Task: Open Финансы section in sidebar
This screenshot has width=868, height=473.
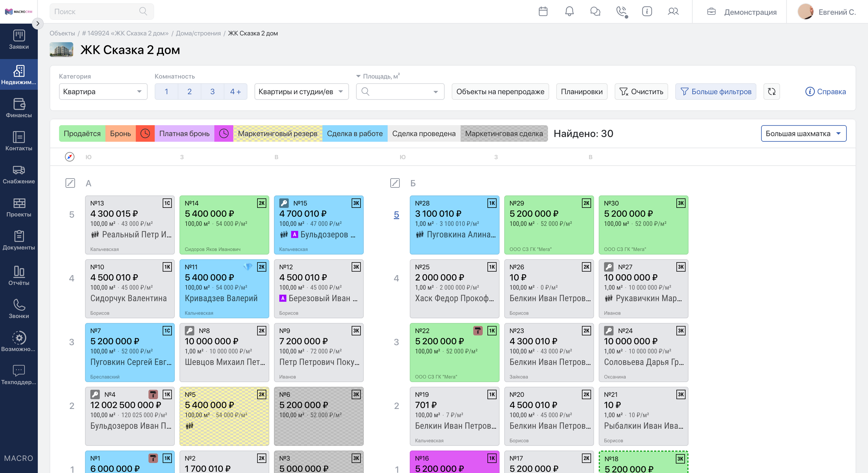Action: coord(19,108)
